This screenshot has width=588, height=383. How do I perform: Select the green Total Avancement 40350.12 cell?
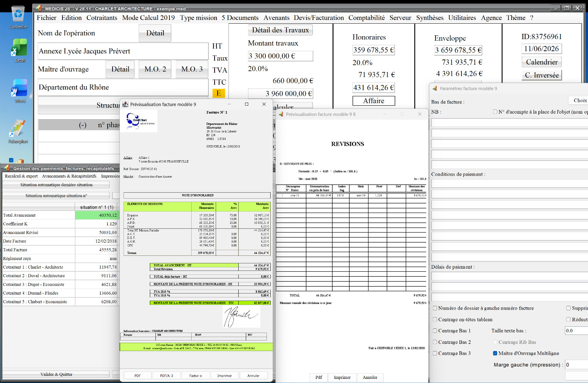(96, 215)
